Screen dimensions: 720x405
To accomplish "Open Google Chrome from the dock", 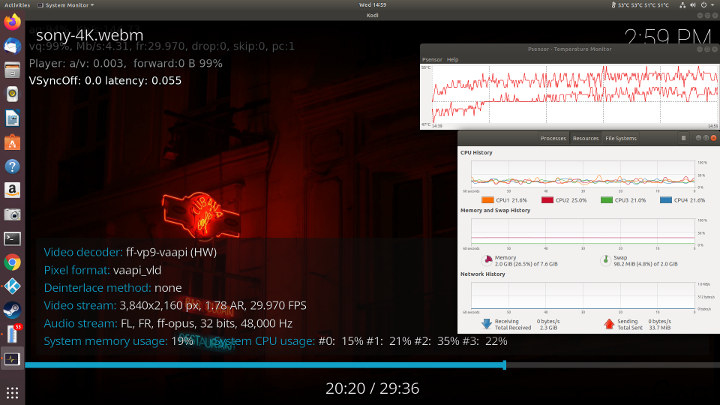I will pos(12,262).
